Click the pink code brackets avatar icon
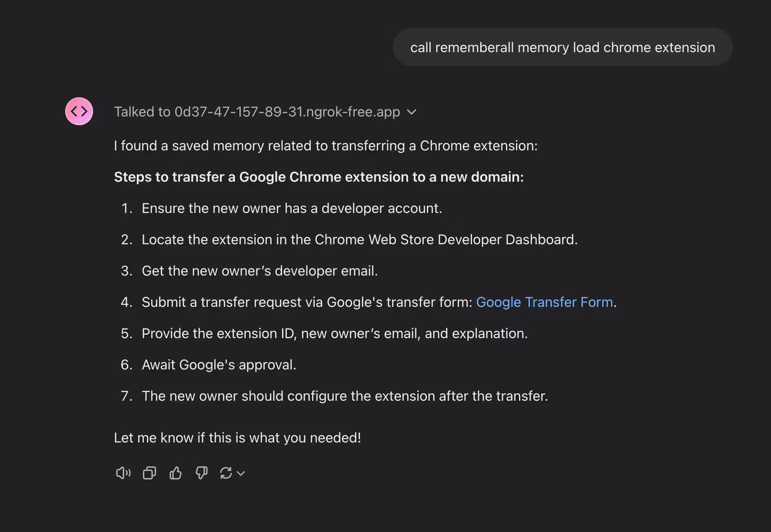Viewport: 771px width, 532px height. coord(79,111)
